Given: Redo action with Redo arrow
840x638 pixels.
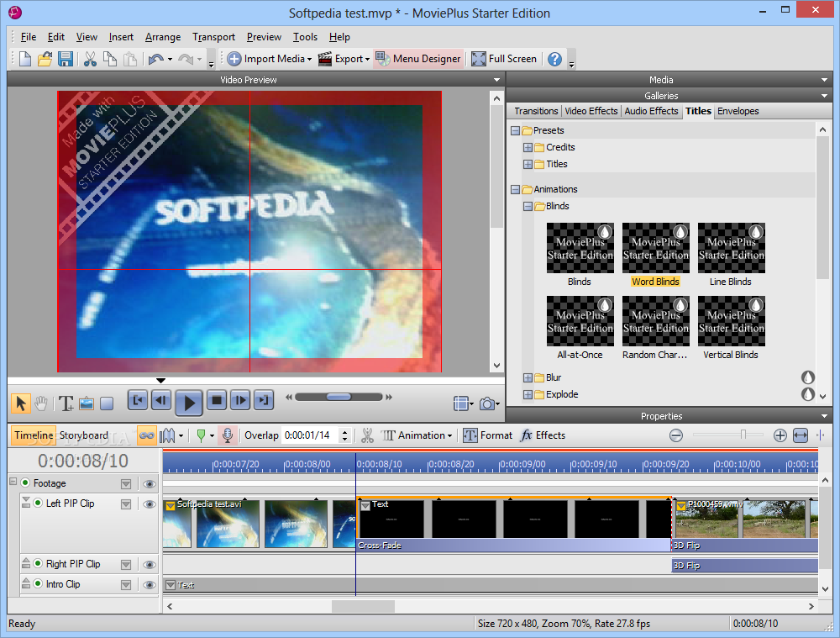Looking at the screenshot, I should pyautogui.click(x=186, y=59).
